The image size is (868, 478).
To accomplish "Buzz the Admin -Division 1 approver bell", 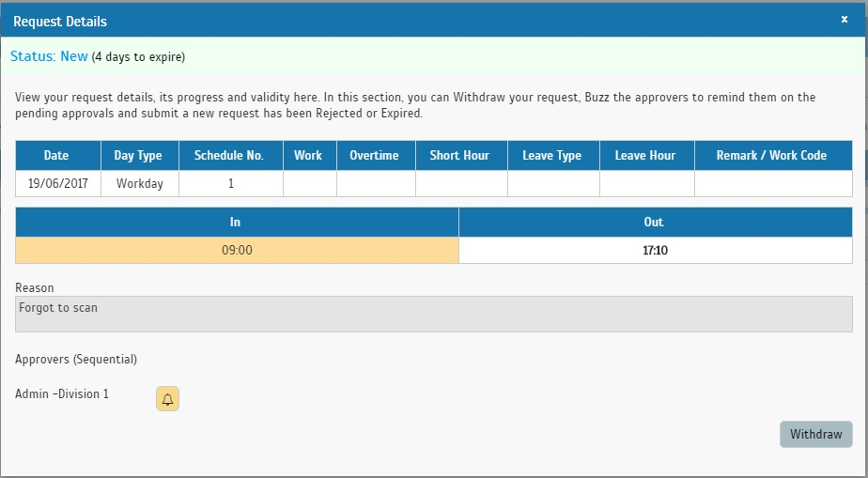I will [168, 399].
